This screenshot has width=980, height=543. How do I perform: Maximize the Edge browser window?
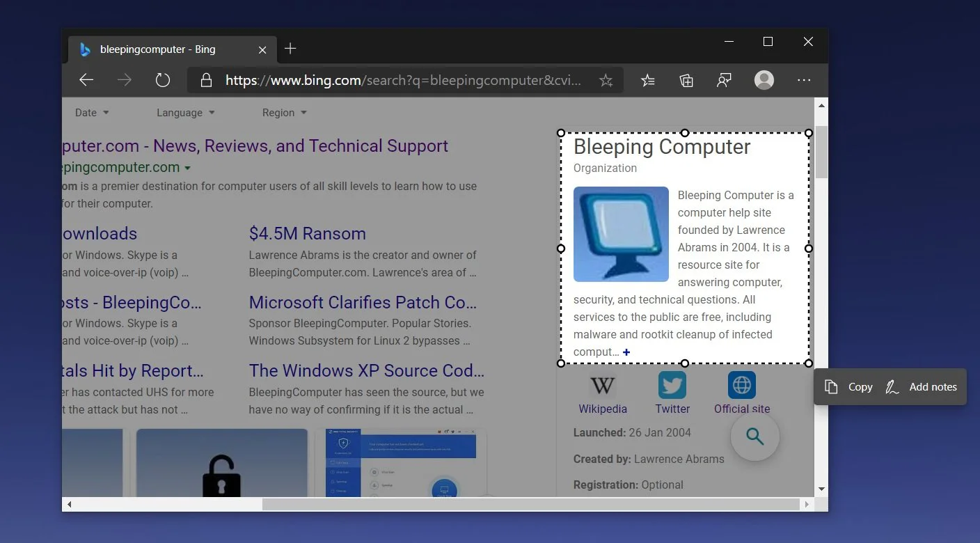click(x=768, y=42)
